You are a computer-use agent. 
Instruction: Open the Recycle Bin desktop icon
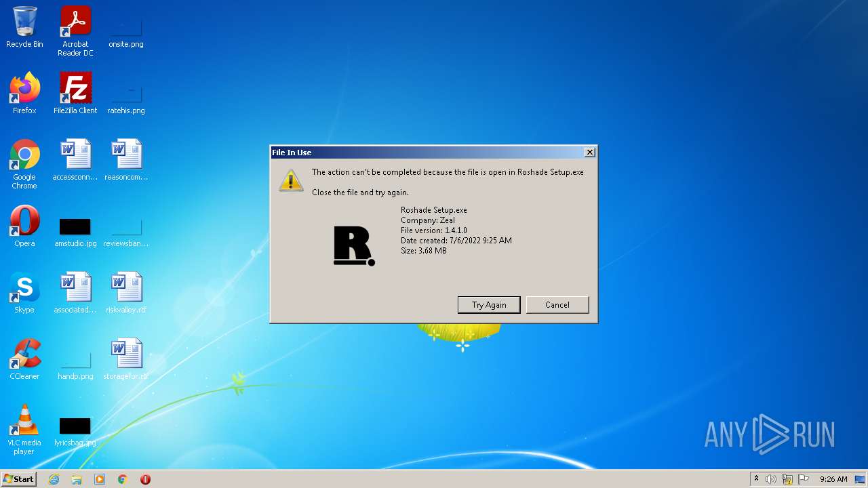(24, 28)
